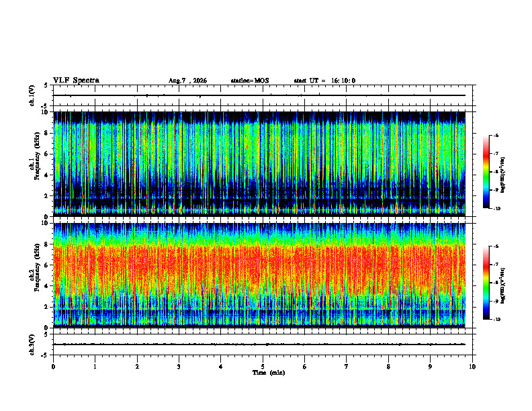This screenshot has width=532, height=411.
Task: Click time axis tick label "6"
Action: [x=304, y=367]
